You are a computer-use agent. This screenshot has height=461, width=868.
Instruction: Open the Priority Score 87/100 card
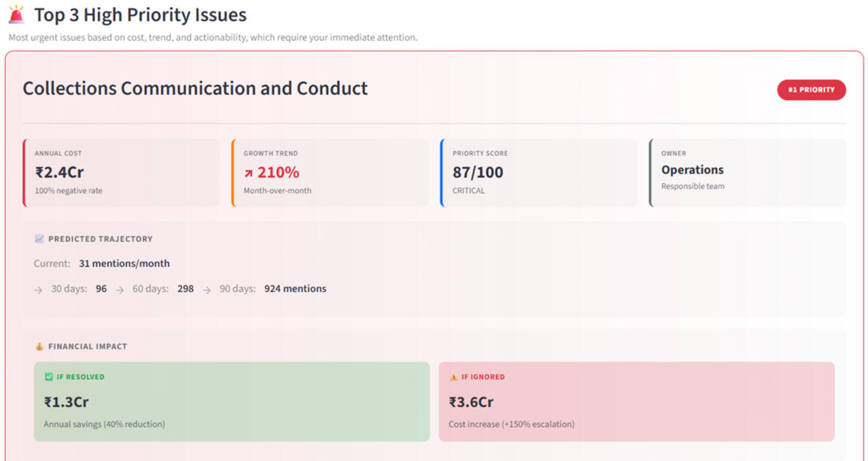[539, 173]
